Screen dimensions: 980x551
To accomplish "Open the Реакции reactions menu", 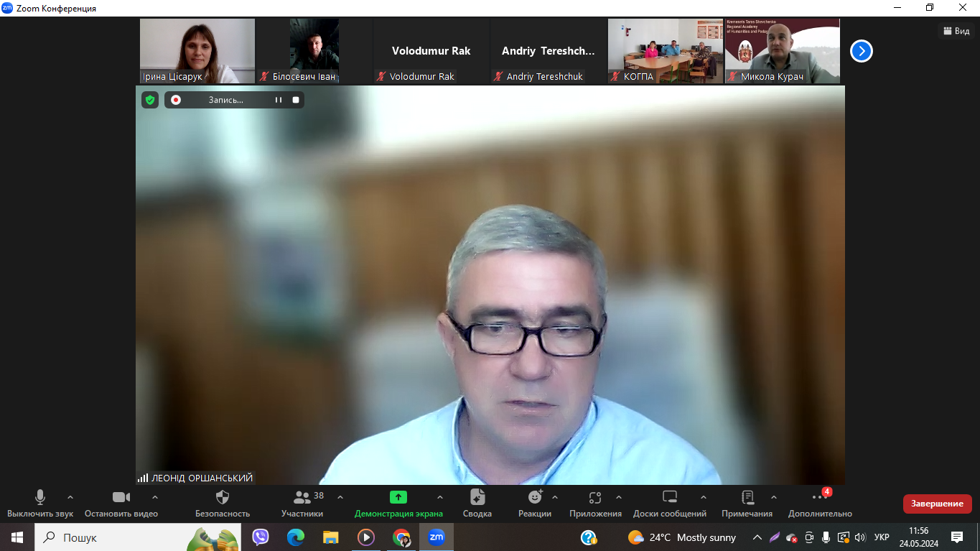I will pos(535,503).
